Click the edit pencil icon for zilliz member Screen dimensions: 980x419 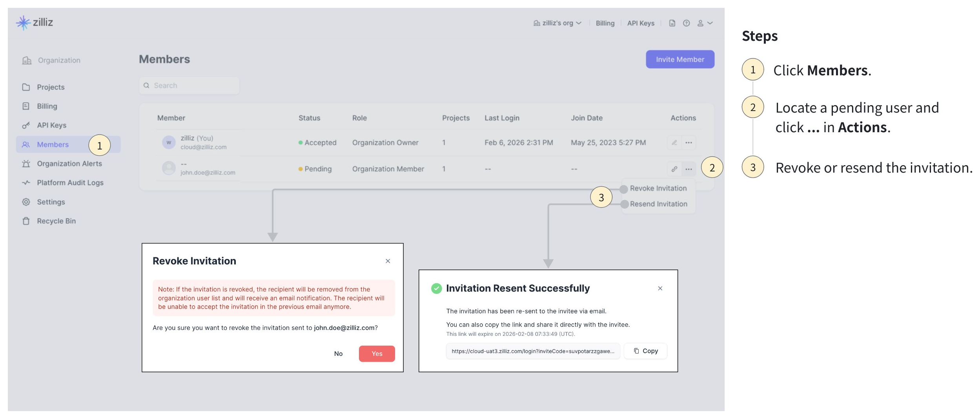coord(674,142)
